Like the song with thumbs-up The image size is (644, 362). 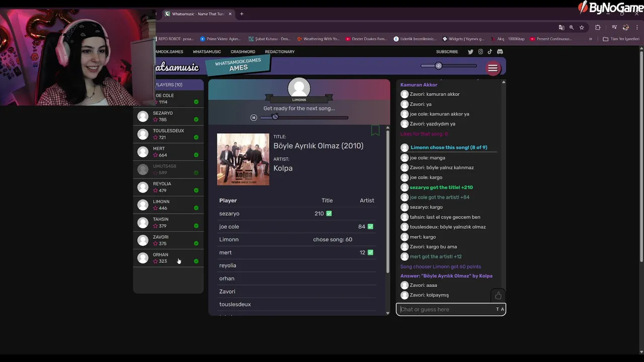pos(498,296)
